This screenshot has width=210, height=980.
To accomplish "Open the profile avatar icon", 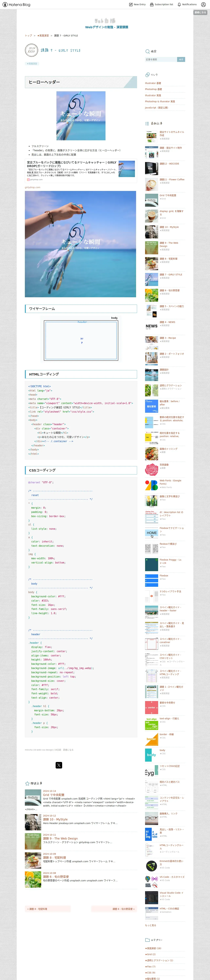I will click(x=203, y=5).
